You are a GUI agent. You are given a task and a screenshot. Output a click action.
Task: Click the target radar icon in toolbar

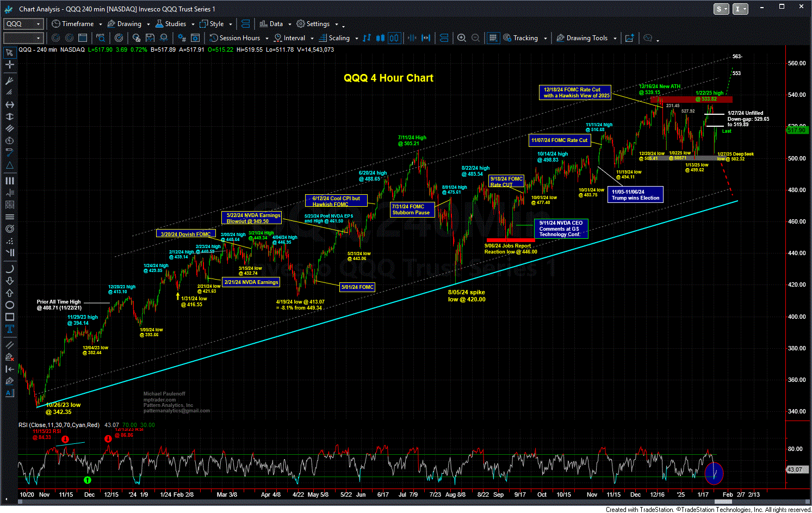click(x=119, y=38)
